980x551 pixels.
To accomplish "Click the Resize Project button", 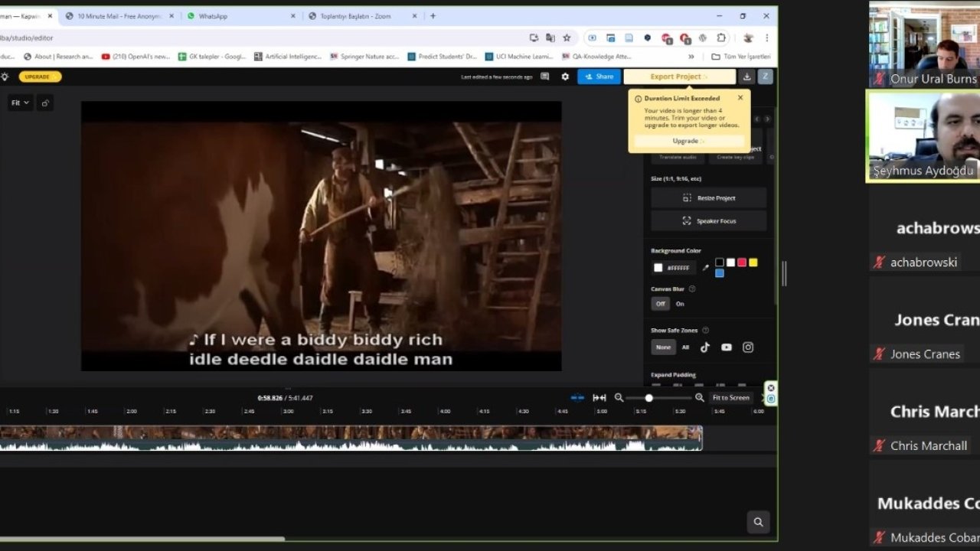I will 709,197.
